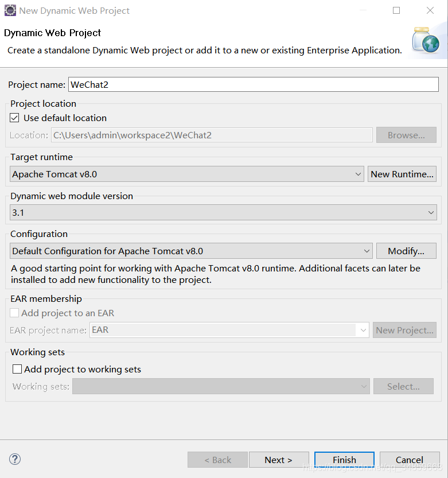The width and height of the screenshot is (448, 478).
Task: Go to the Next wizard page
Action: tap(279, 460)
